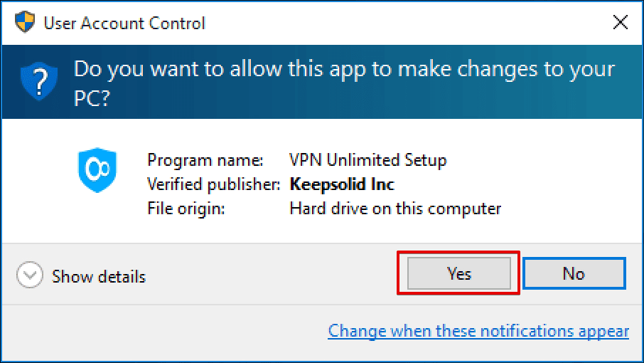Click the "User Account Control" title text

[x=124, y=23]
